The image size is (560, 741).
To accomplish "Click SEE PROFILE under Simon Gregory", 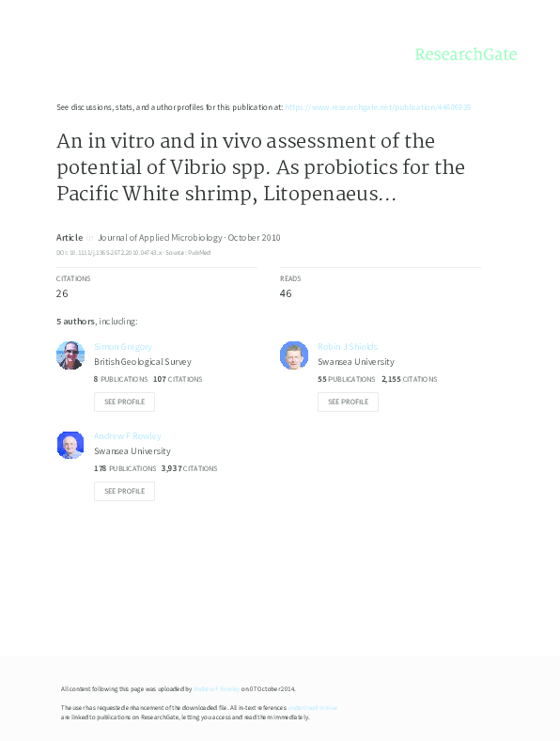I will tap(124, 402).
